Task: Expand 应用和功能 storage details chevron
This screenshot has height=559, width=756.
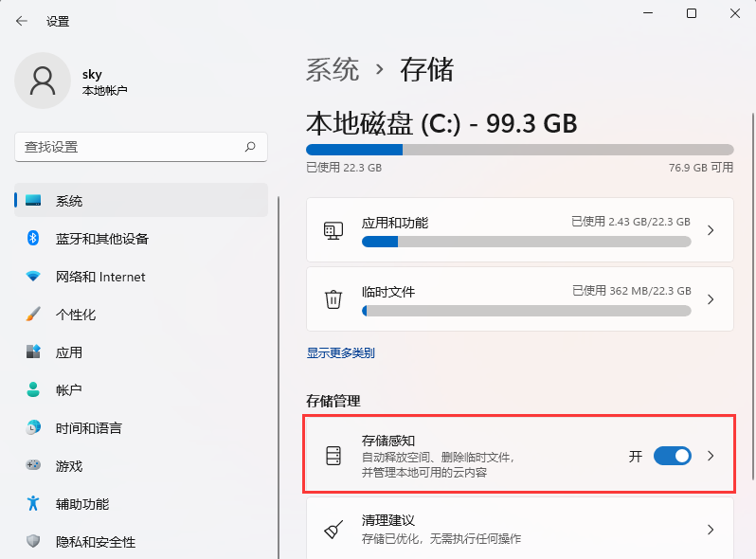Action: tap(711, 230)
